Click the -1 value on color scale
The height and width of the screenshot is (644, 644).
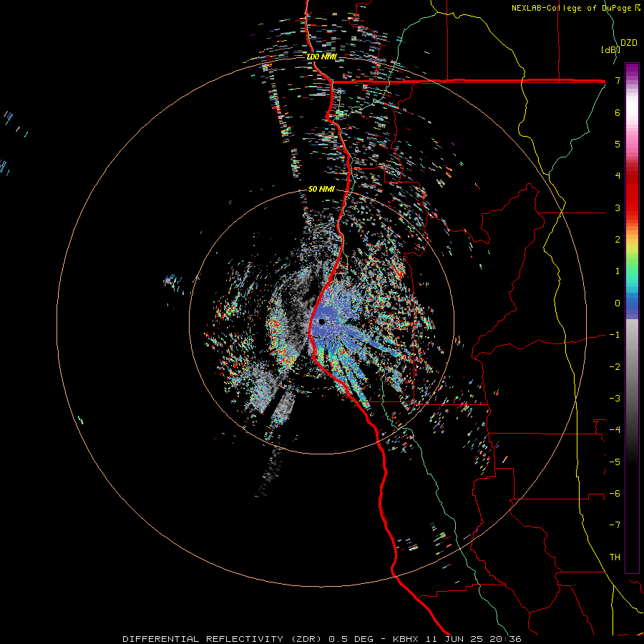(x=615, y=335)
